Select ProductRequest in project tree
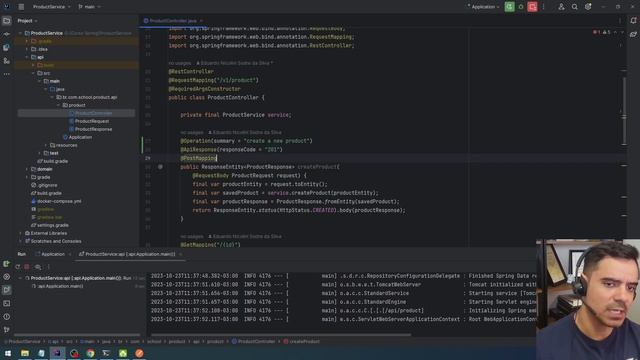Viewport: 640px width, 360px height. coord(92,121)
